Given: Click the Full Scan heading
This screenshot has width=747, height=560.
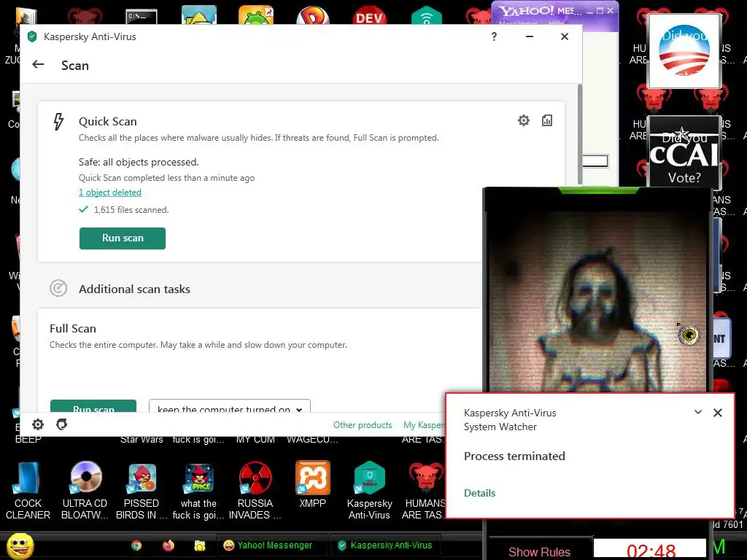Looking at the screenshot, I should (73, 328).
